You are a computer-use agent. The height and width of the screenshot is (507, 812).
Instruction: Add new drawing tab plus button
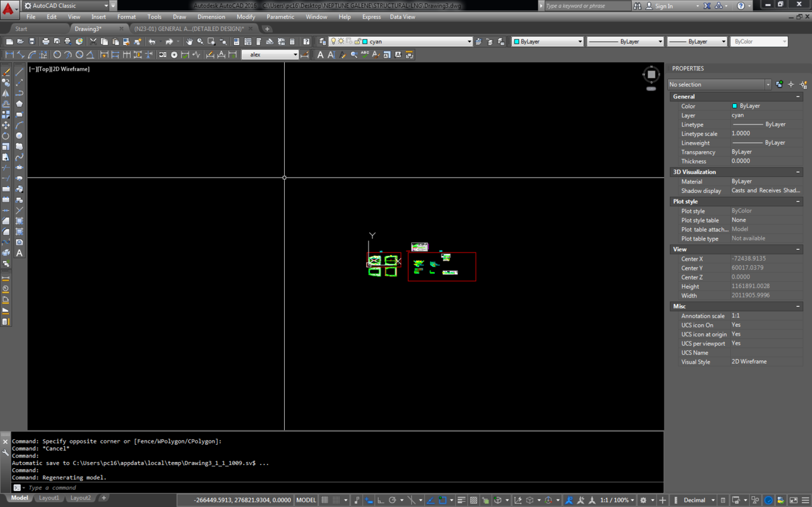point(267,29)
